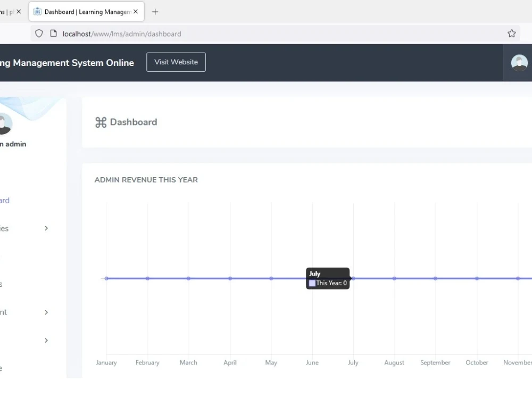Close the first partially visible tab

tap(19, 12)
